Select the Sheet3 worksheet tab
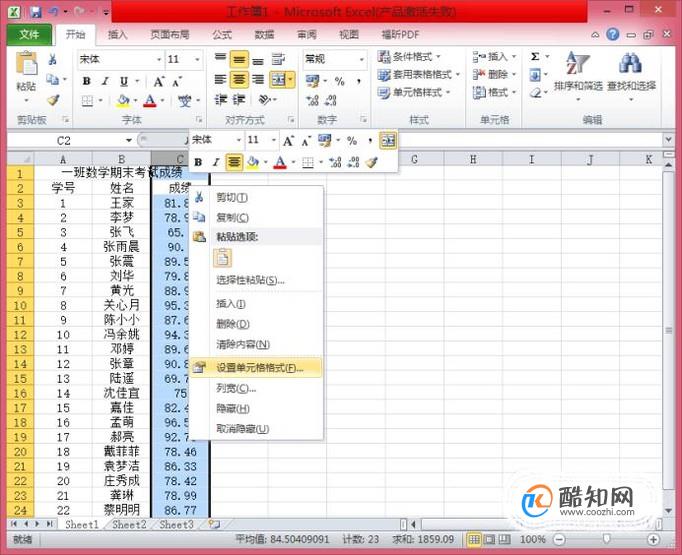The width and height of the screenshot is (682, 555). (176, 525)
